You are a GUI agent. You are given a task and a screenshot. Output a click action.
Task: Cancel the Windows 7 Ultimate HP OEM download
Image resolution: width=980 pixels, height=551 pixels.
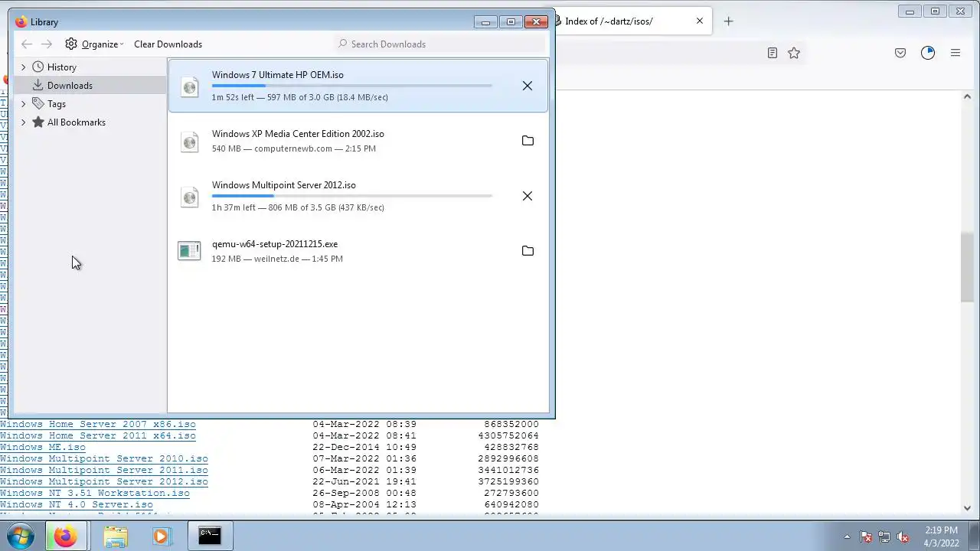(528, 86)
